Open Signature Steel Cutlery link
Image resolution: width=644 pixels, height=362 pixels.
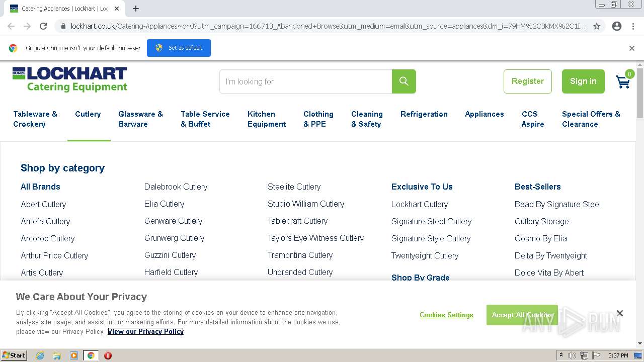pyautogui.click(x=432, y=221)
